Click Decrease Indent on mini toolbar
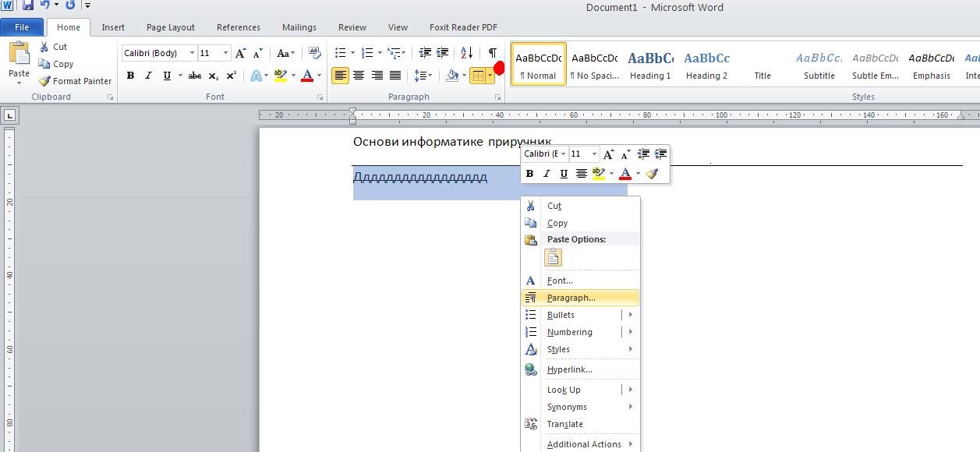The image size is (980, 452). (643, 154)
